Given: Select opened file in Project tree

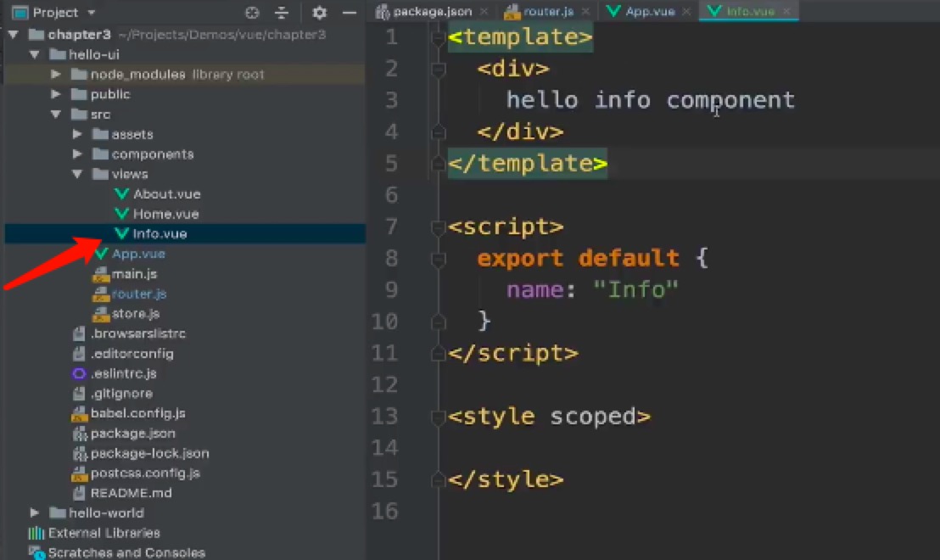Looking at the screenshot, I should tap(252, 13).
